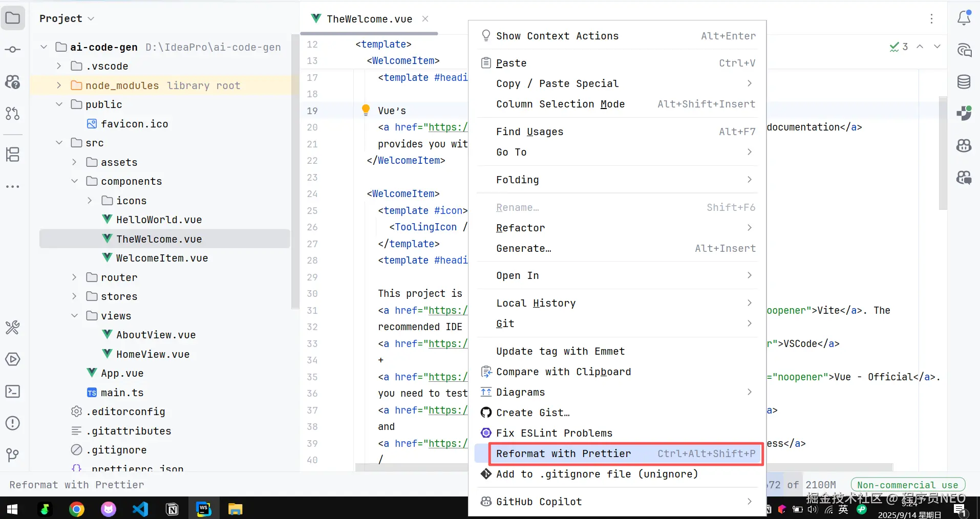Open the Pull Requests tool window icon
This screenshot has width=980, height=519.
(x=13, y=113)
